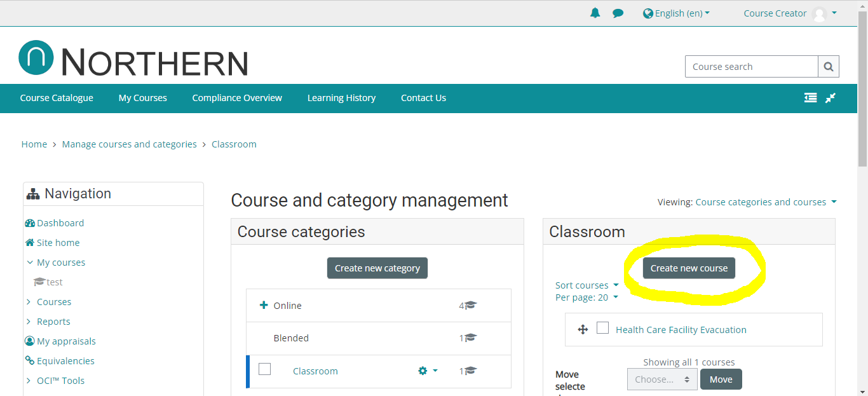Click the Create new category button
Viewport: 868px width, 396px height.
(377, 268)
